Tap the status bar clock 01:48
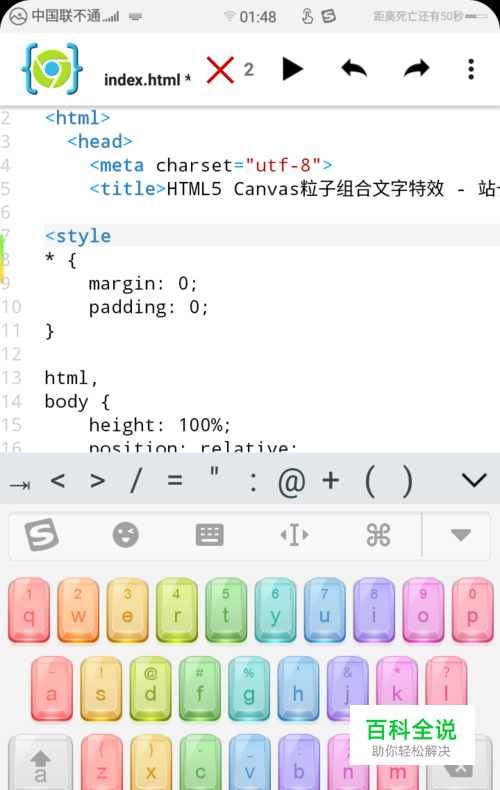The image size is (500, 790). (x=258, y=17)
